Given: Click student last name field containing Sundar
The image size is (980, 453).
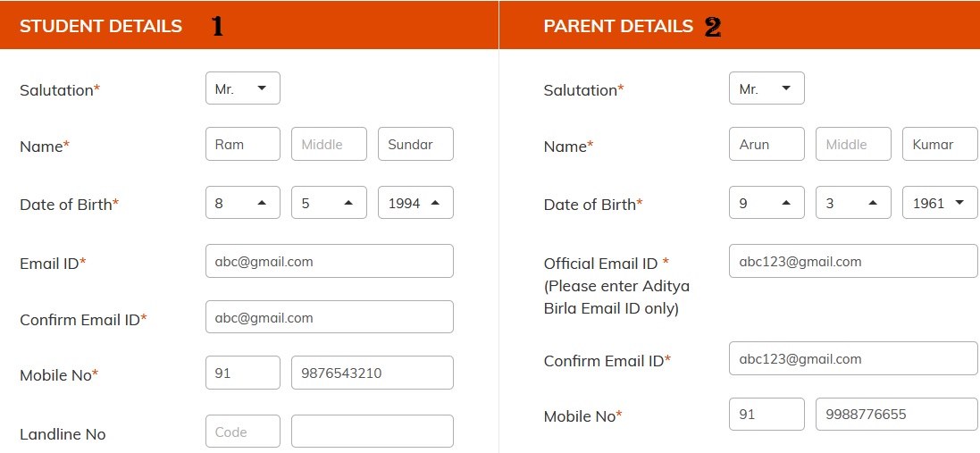Looking at the screenshot, I should pos(415,144).
